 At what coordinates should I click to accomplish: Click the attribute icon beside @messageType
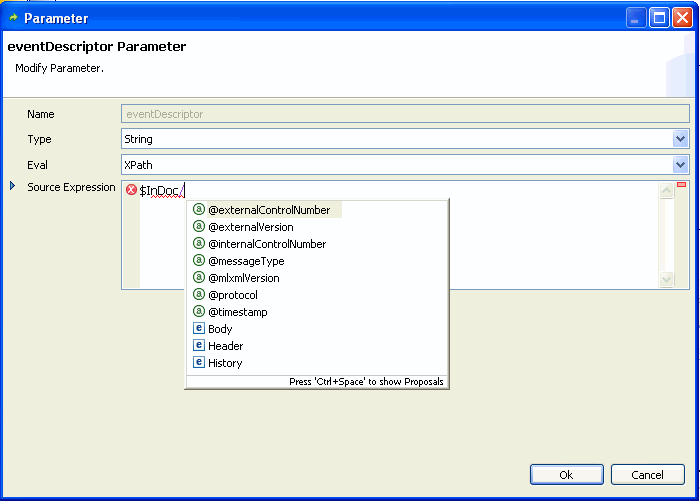(199, 260)
